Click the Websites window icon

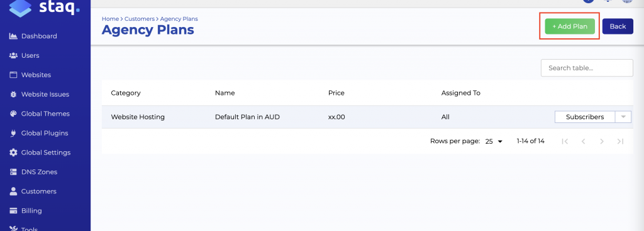point(14,75)
